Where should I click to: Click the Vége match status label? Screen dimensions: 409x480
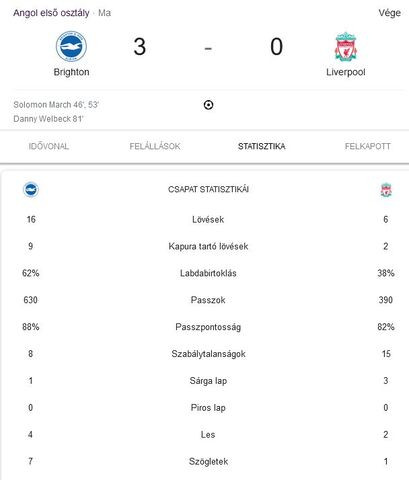(x=389, y=13)
